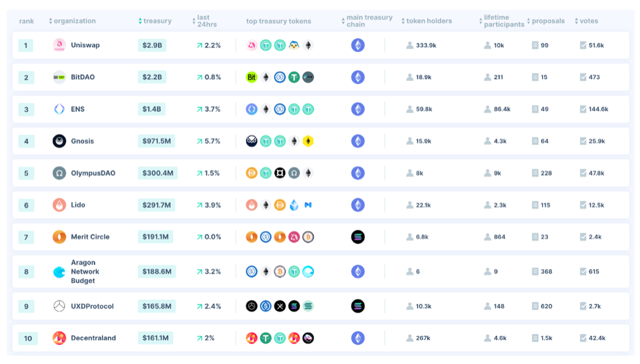Click the 86.4k lifetime participants value
This screenshot has width=640, height=364.
pos(502,109)
